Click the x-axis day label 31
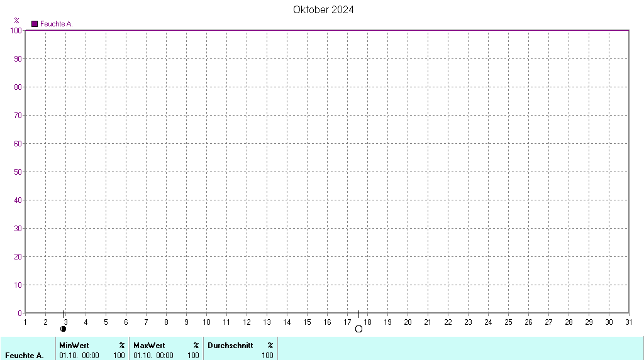644x360 pixels. 629,322
